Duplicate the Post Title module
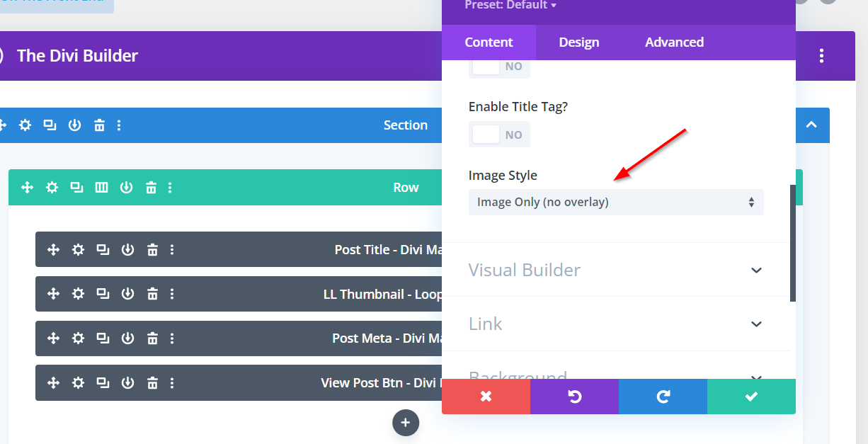 [103, 250]
